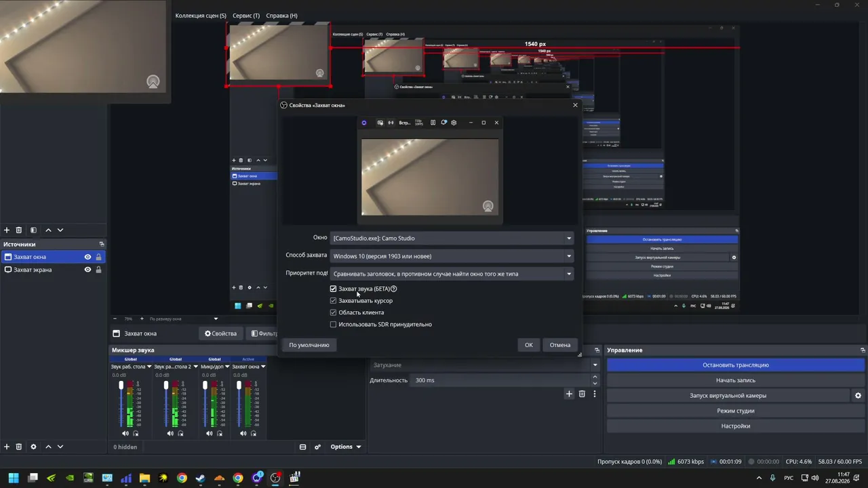This screenshot has width=868, height=488.
Task: Launch Запуск виртуальной камеры
Action: tap(728, 396)
